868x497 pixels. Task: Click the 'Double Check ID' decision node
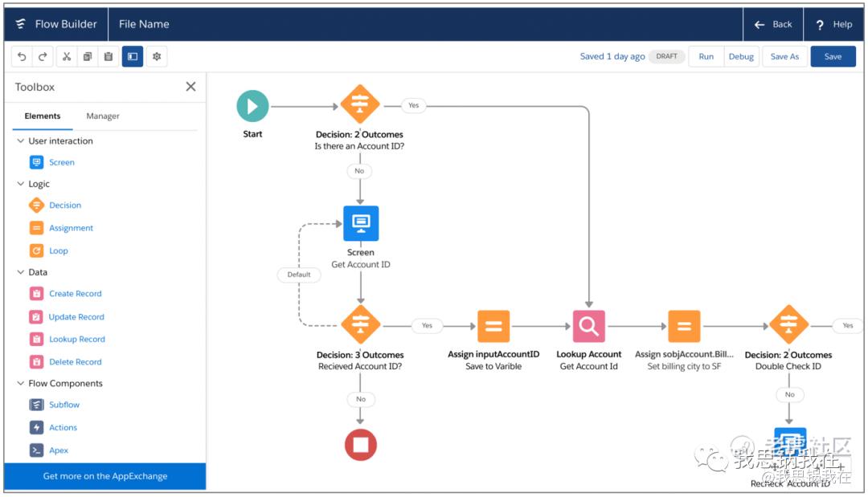789,325
